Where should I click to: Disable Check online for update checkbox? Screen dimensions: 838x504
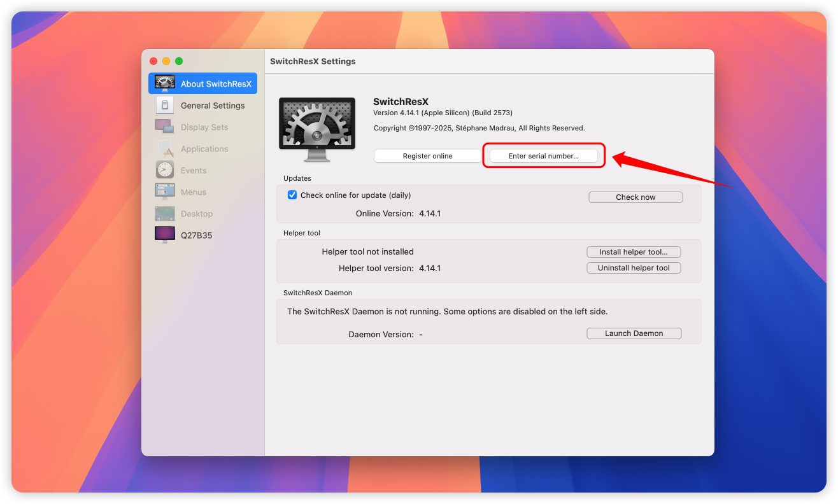pyautogui.click(x=292, y=195)
